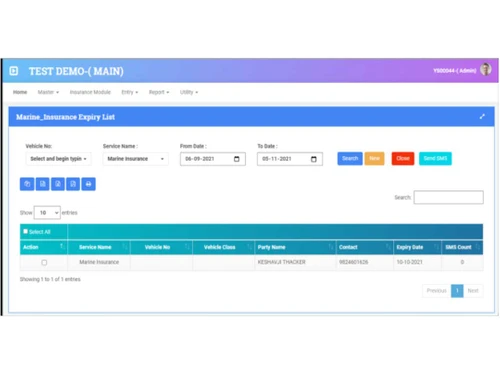Tick the checkbox in the KESHAVJI THACKER row
500x375 pixels.
tap(44, 263)
